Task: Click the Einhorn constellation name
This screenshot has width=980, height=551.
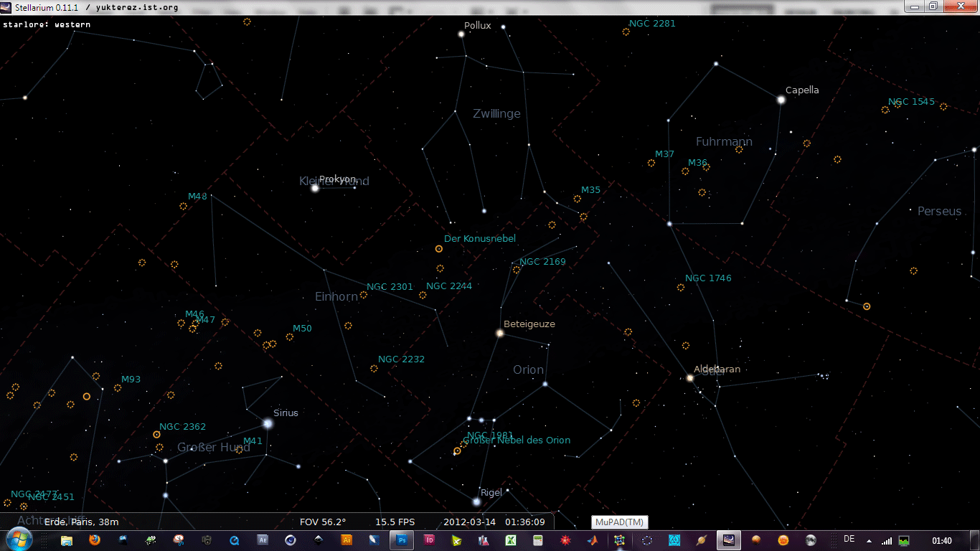Action: [336, 297]
